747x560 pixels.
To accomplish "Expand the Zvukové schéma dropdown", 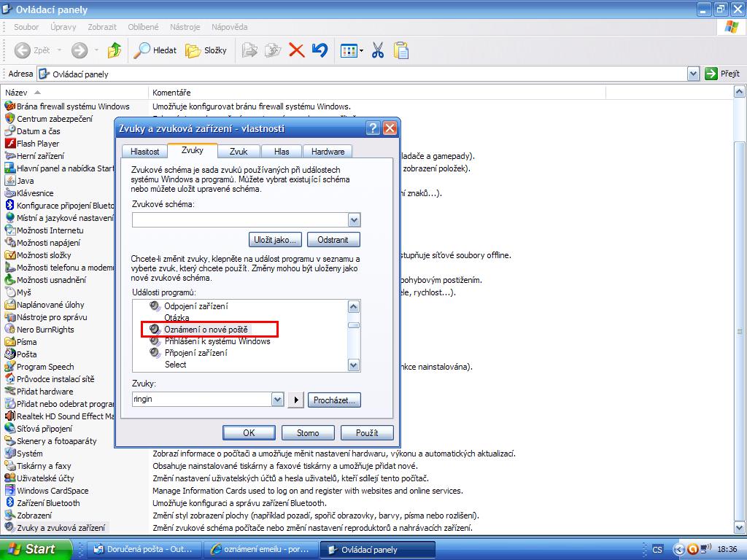I will point(354,220).
